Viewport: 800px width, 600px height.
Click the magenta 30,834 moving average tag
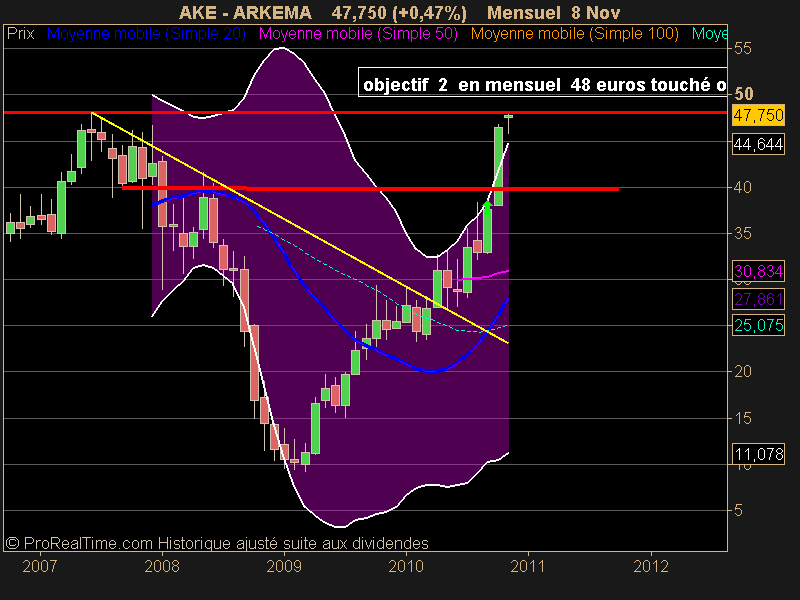click(x=758, y=271)
